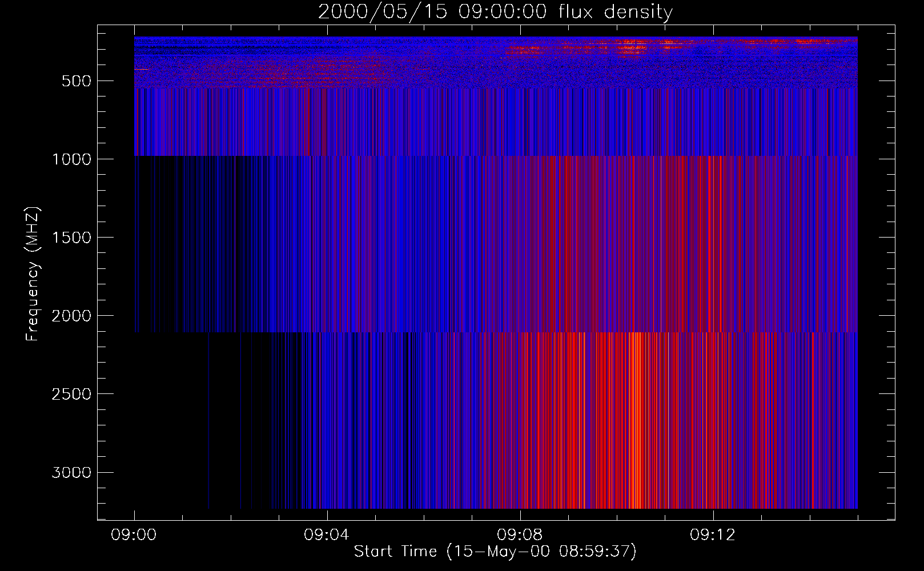This screenshot has width=924, height=571.
Task: Select the 1000 frequency tick label
Action: click(x=71, y=159)
